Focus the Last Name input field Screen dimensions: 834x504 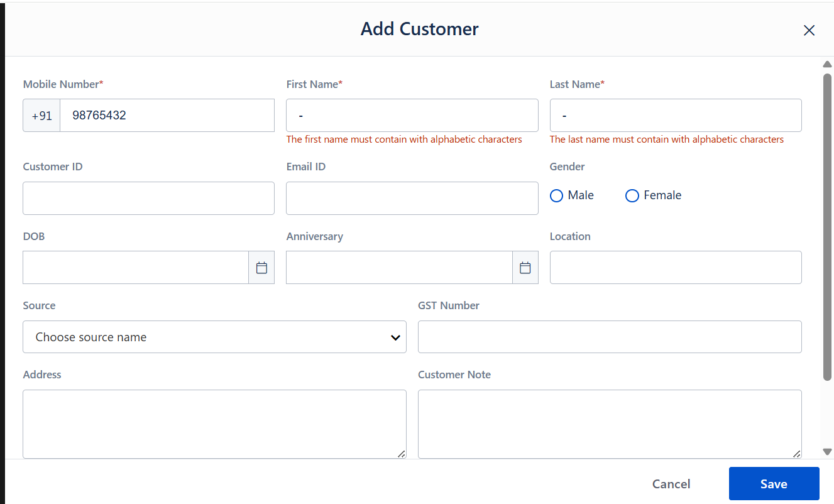pos(676,116)
